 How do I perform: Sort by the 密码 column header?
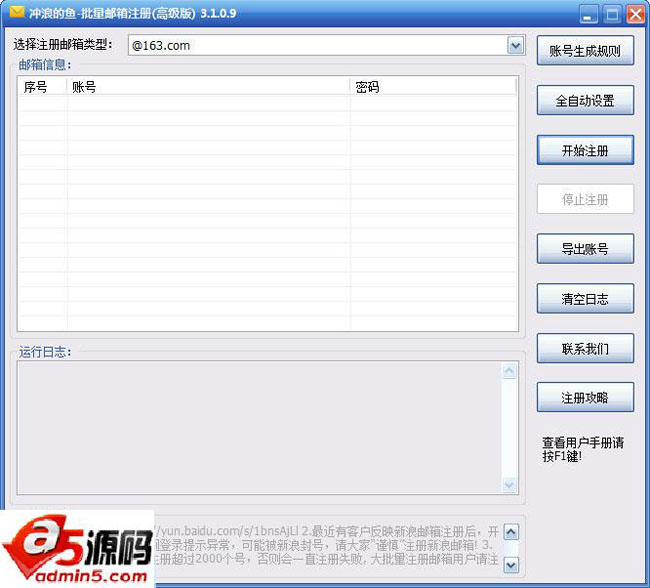[433, 87]
